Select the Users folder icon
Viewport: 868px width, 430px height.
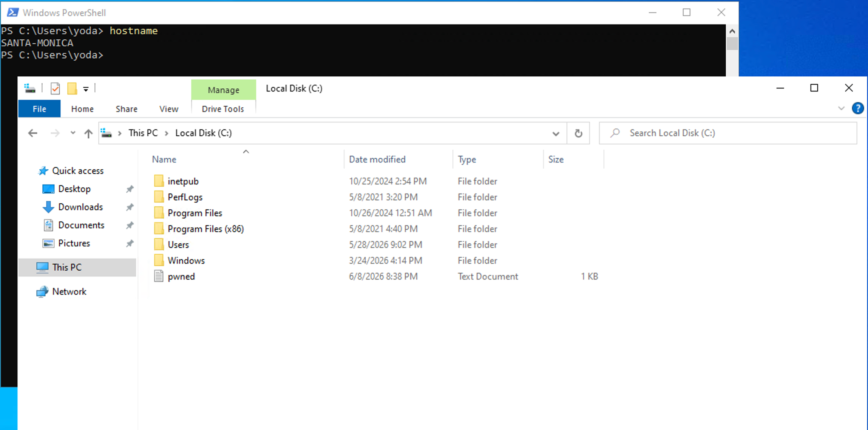pos(159,244)
